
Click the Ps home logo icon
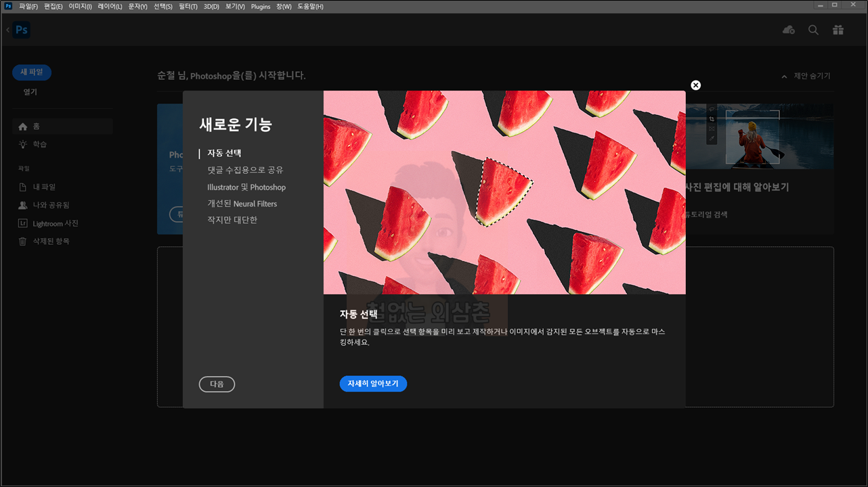pos(21,30)
